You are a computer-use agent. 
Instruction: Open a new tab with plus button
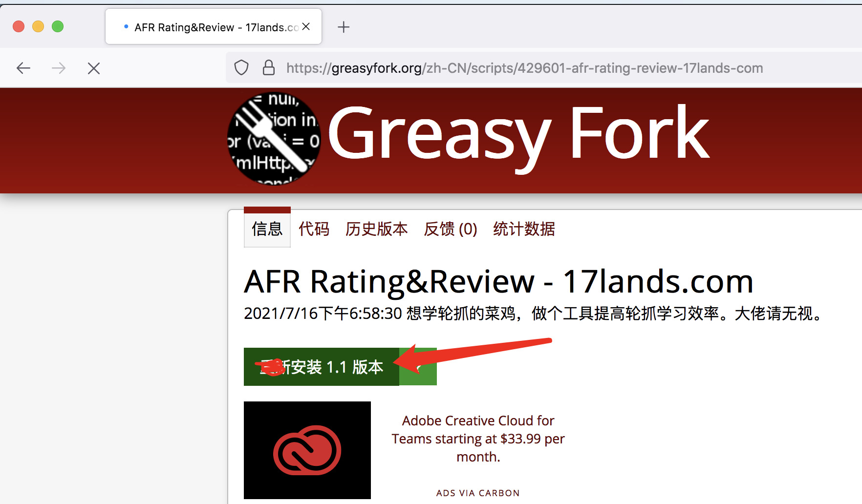(344, 27)
